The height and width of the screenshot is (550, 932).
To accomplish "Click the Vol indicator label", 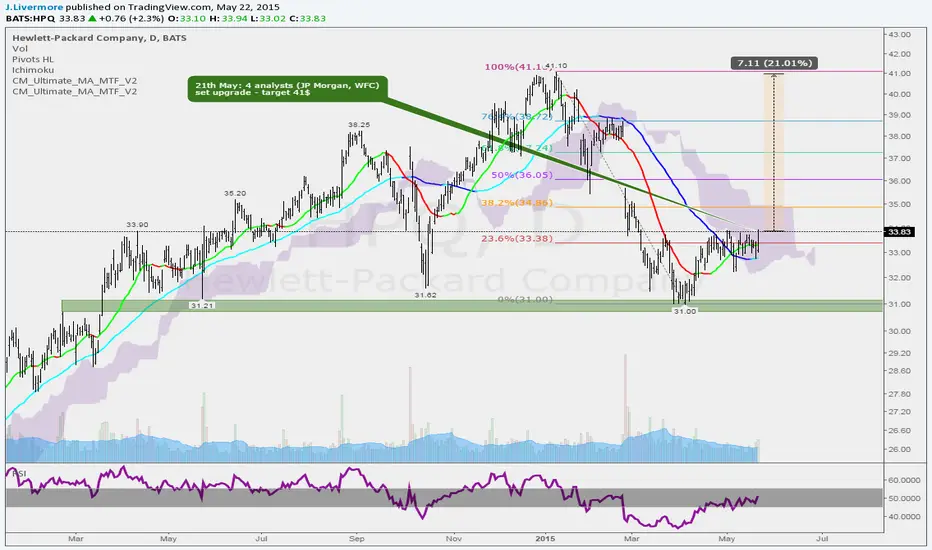I will point(20,49).
